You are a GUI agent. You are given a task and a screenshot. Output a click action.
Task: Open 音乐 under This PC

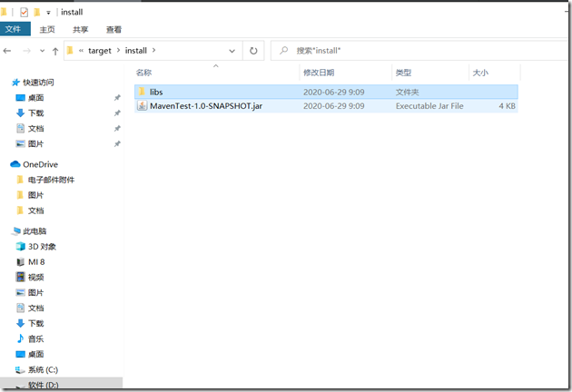[35, 338]
